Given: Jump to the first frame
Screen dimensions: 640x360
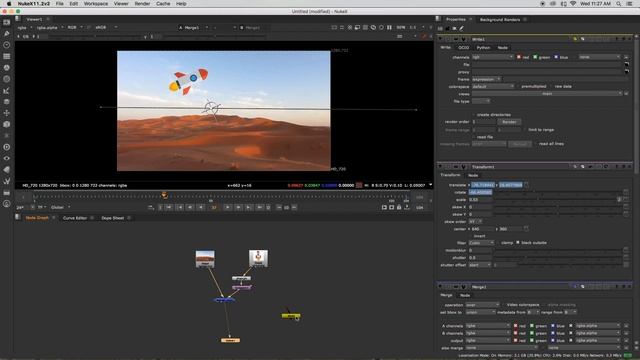Looking at the screenshot, I should pos(169,207).
